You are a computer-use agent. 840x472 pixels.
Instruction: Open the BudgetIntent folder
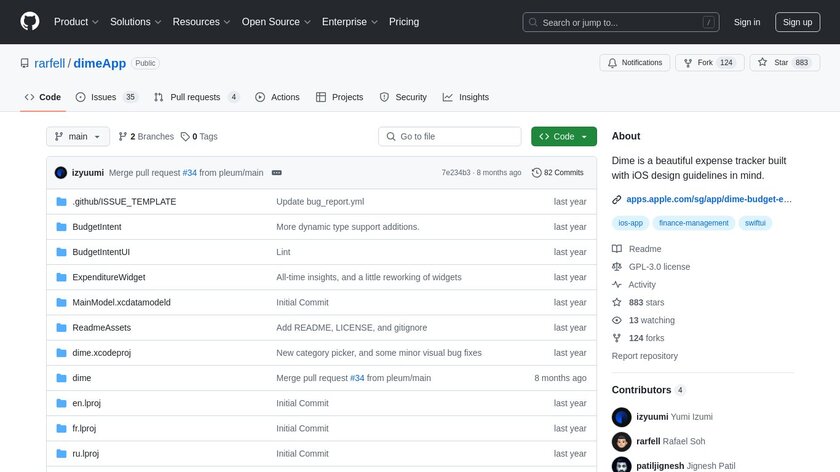pos(97,227)
